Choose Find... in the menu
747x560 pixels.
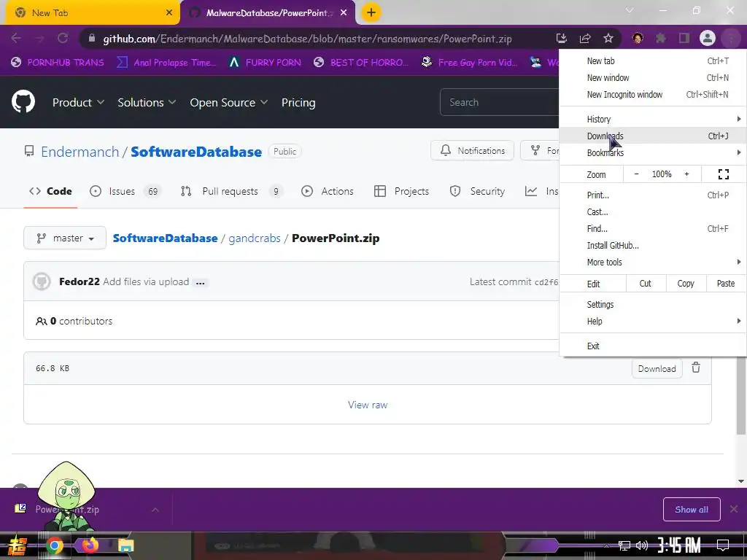tap(653, 228)
